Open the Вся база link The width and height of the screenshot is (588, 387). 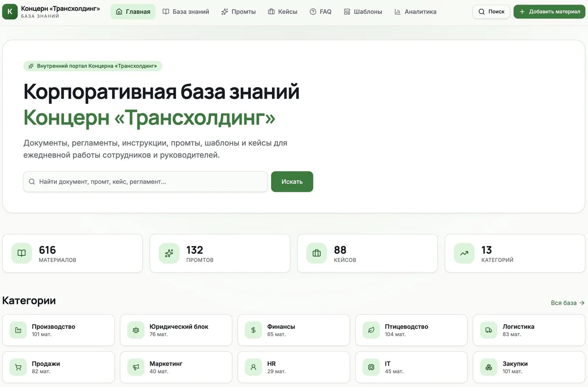coord(567,303)
